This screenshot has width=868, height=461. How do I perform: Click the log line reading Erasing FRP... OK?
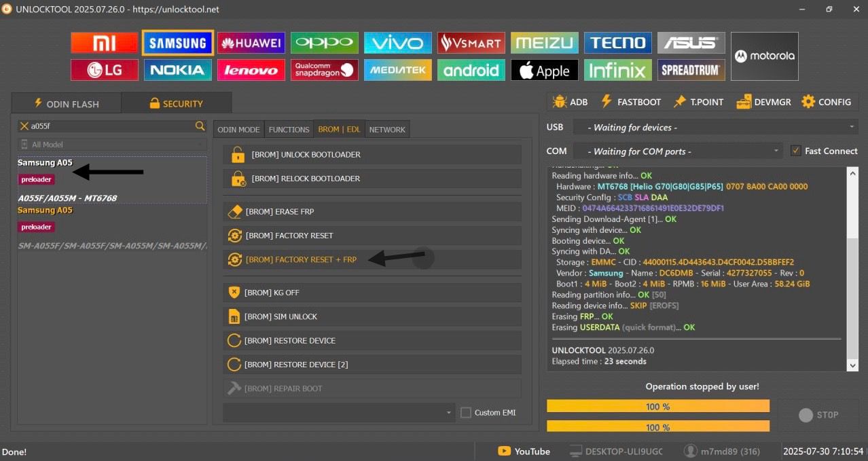[x=583, y=316]
